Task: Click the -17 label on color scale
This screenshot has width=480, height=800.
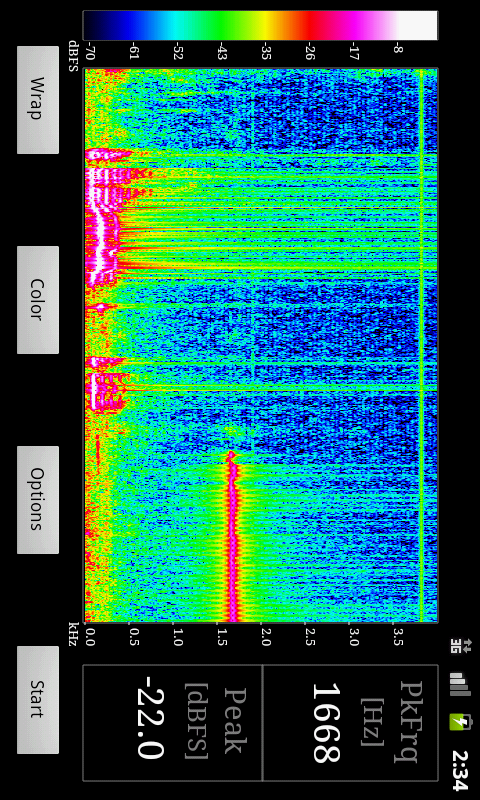Action: [x=354, y=53]
